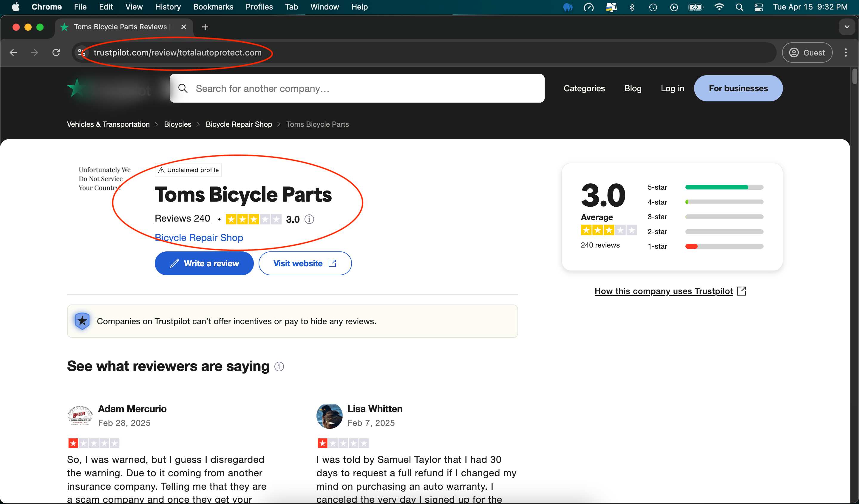Click the address bar URL
Viewport: 859px width, 504px height.
[177, 52]
